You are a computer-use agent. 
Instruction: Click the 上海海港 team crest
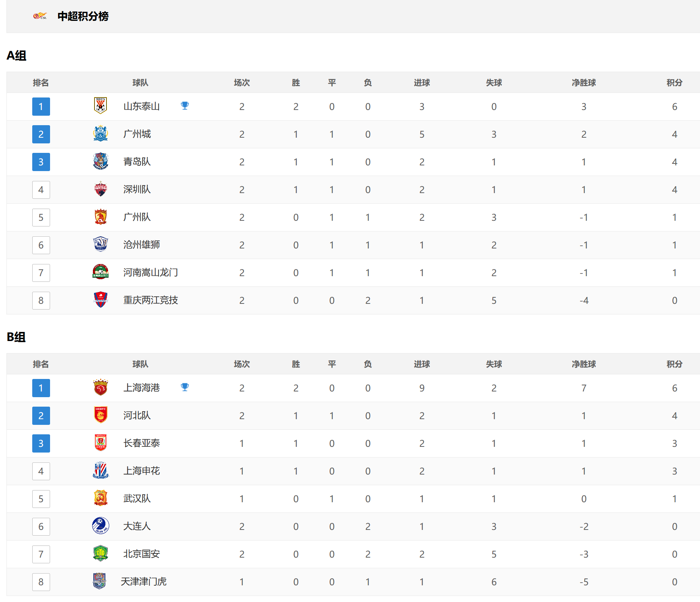coord(100,387)
